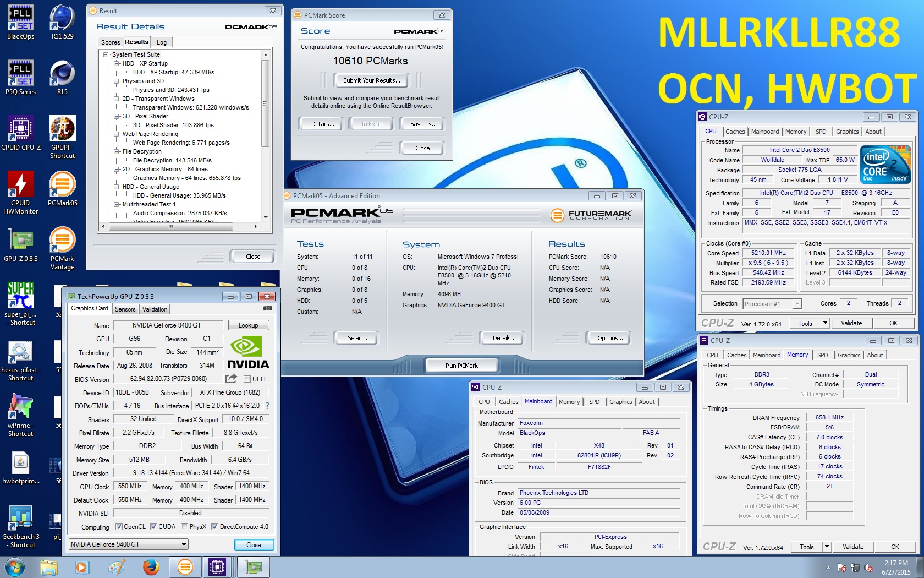Viewport: 924px width, 578px height.
Task: Click Result tree vertical scrollbar
Action: click(265, 103)
